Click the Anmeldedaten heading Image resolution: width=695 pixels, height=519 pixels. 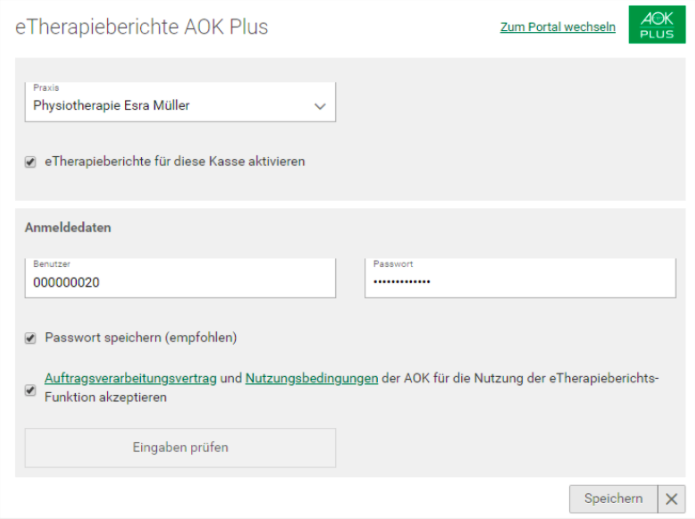click(x=68, y=227)
